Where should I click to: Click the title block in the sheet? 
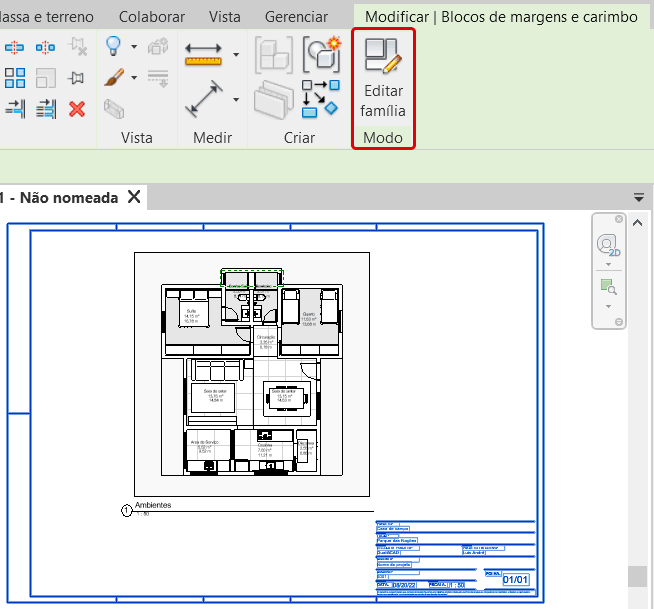[x=456, y=558]
